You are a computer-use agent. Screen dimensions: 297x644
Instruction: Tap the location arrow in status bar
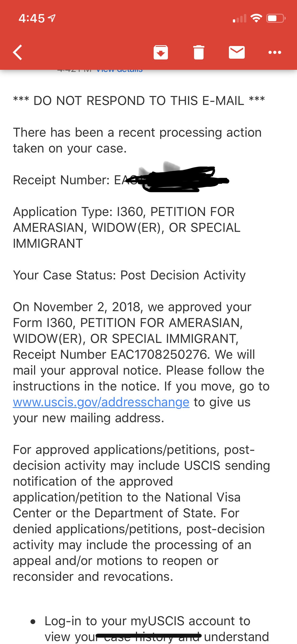coord(52,18)
